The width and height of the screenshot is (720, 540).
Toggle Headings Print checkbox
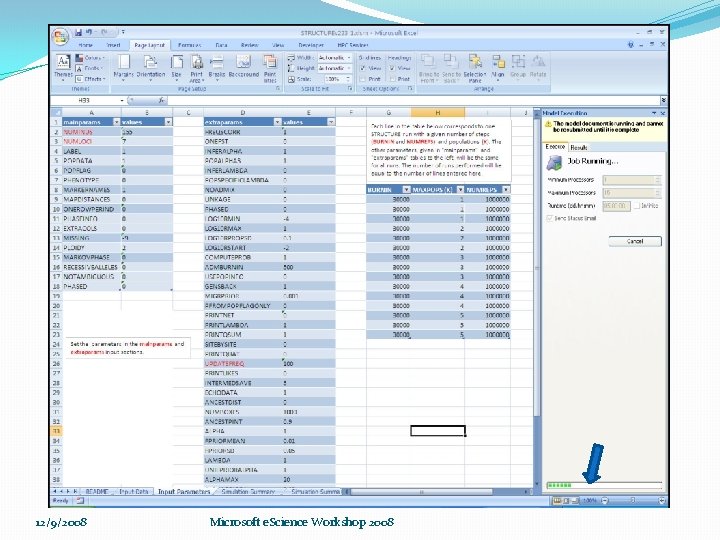pyautogui.click(x=392, y=79)
